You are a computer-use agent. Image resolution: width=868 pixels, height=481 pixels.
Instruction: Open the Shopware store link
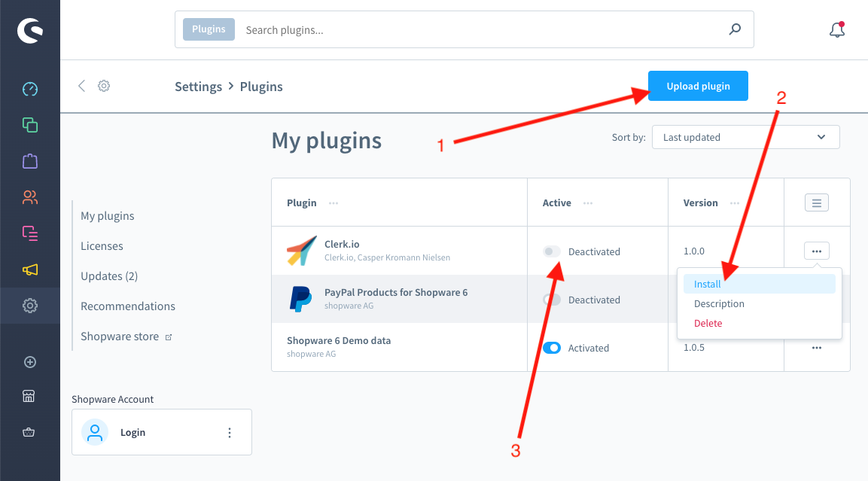point(120,336)
